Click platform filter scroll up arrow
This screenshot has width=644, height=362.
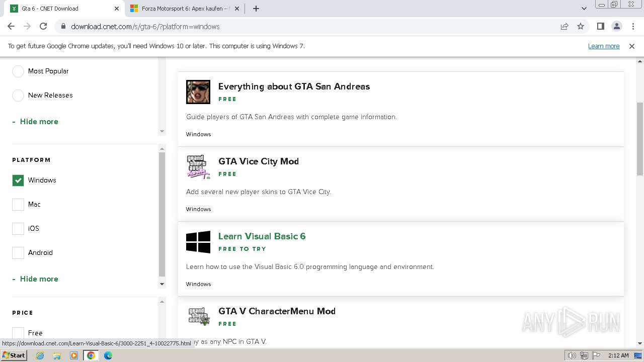point(162,149)
